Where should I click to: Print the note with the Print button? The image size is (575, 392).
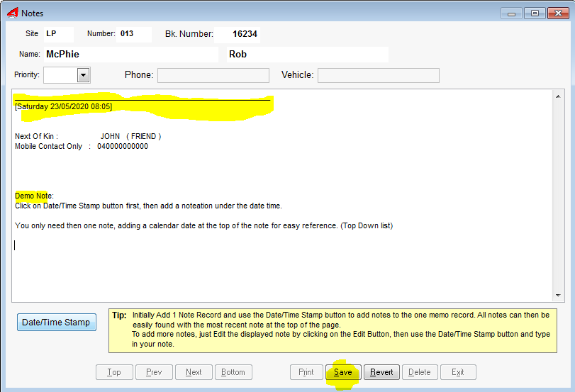(x=306, y=372)
